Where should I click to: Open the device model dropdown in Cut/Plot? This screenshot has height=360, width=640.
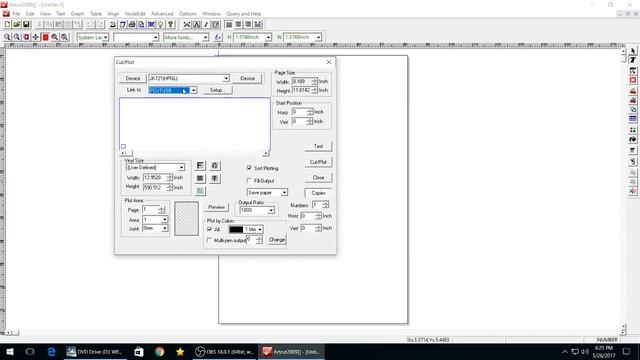(x=226, y=78)
